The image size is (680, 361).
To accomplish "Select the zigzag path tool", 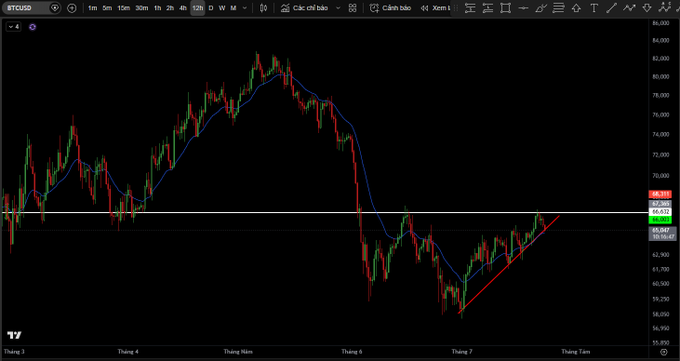I will [x=629, y=8].
